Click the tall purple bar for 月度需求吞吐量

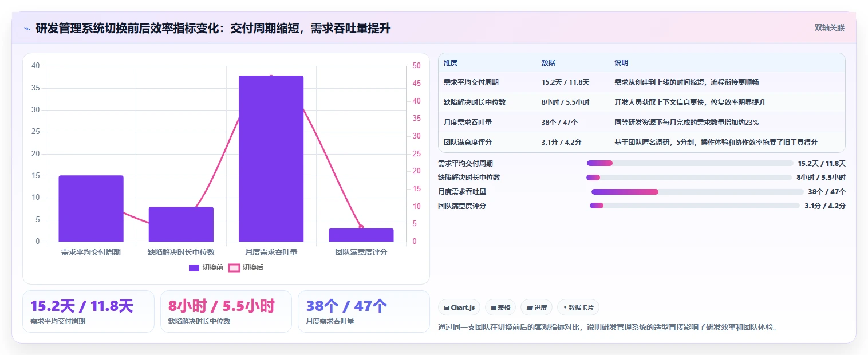point(271,159)
